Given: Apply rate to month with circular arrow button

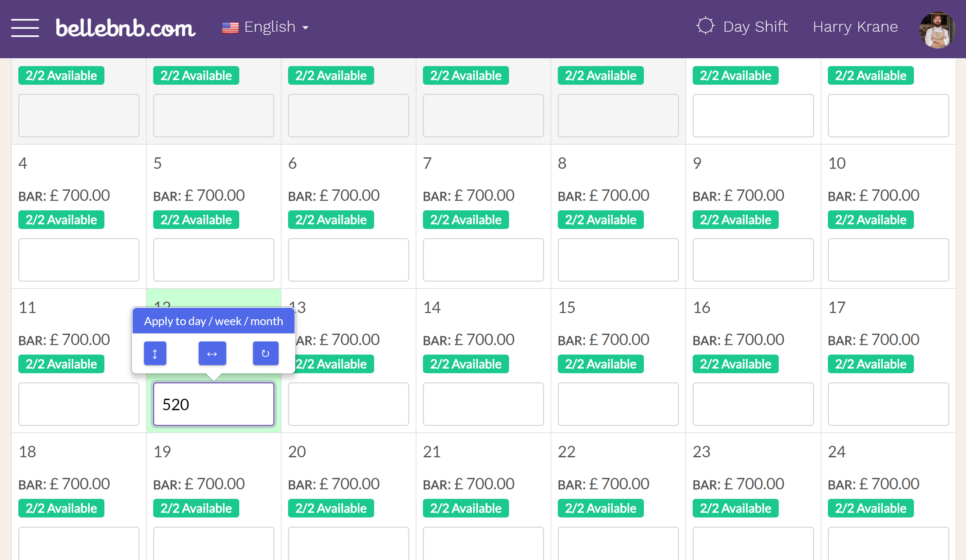Looking at the screenshot, I should (x=265, y=353).
